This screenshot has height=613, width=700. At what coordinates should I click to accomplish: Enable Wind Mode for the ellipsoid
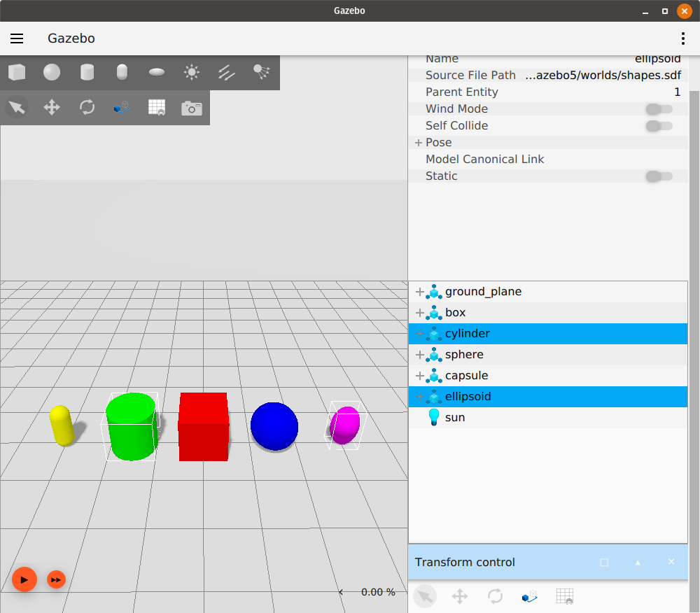tap(659, 108)
